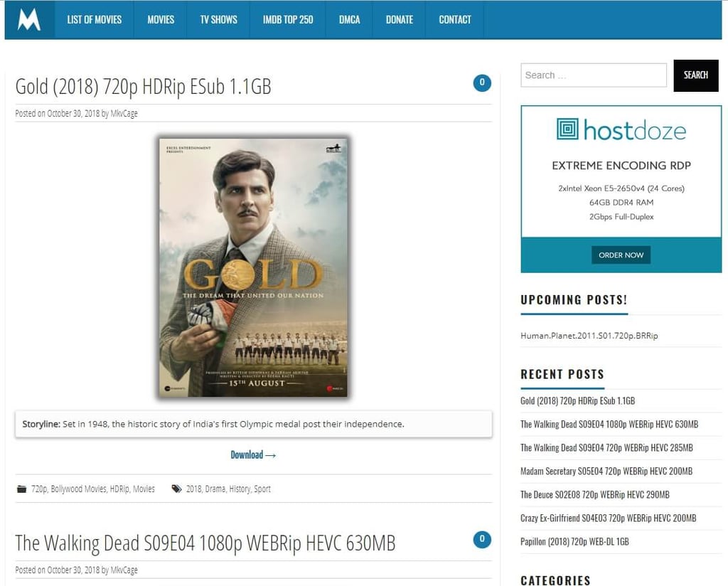Open MkvCage author link under Walking Dead title
The height and width of the screenshot is (586, 728).
[x=124, y=570]
